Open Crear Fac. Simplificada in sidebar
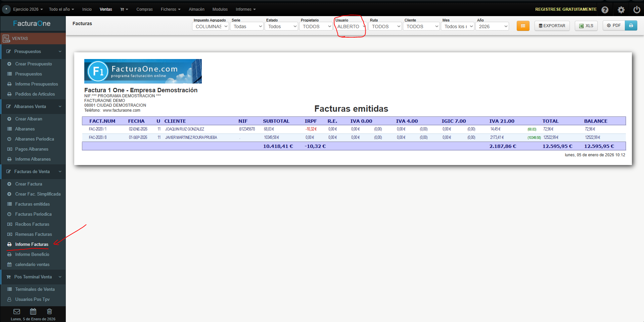Viewport: 644px width, 322px height. (x=38, y=194)
